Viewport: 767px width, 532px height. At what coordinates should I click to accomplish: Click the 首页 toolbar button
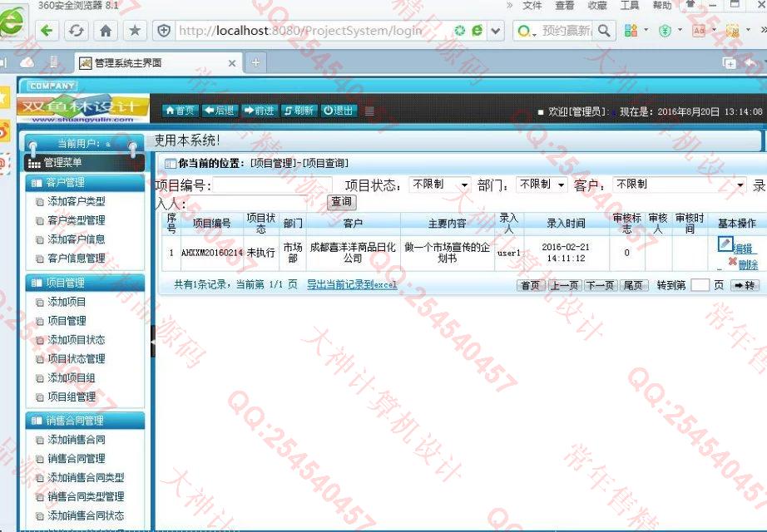click(180, 111)
